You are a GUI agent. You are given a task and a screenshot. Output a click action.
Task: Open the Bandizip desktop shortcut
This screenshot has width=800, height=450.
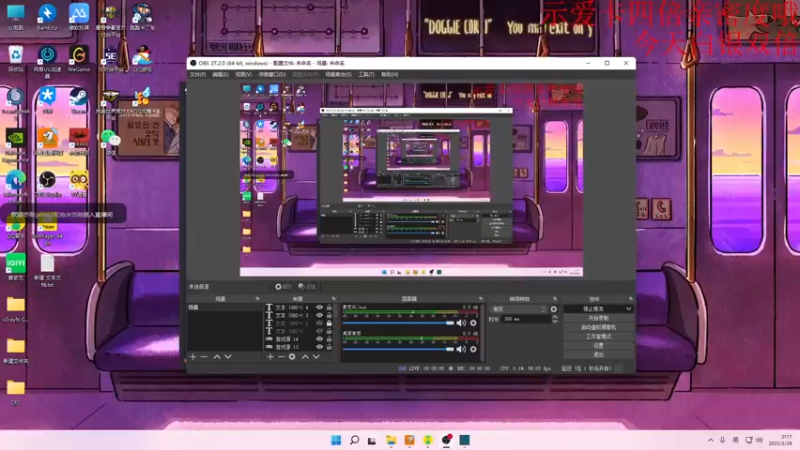tap(47, 17)
